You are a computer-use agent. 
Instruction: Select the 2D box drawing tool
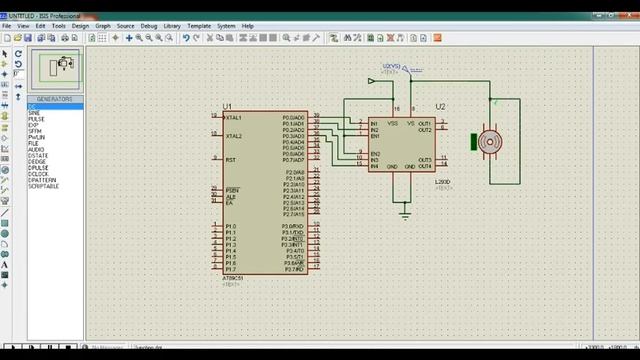[5, 223]
